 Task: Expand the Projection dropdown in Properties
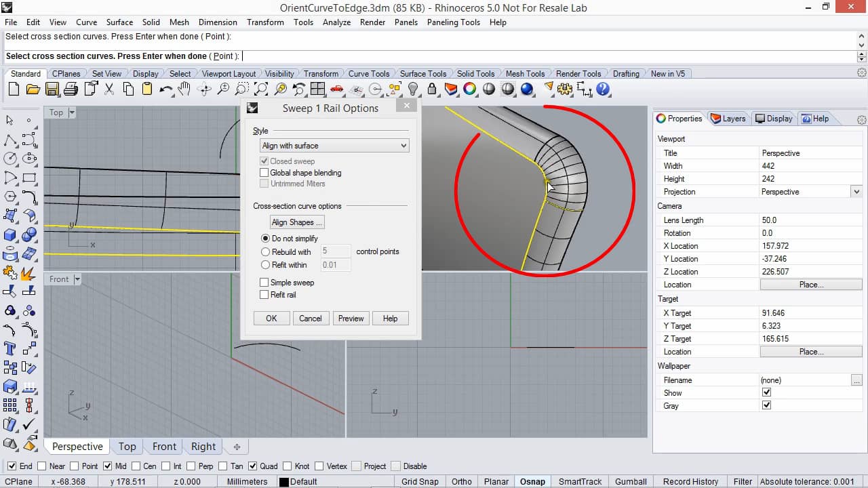(x=856, y=192)
